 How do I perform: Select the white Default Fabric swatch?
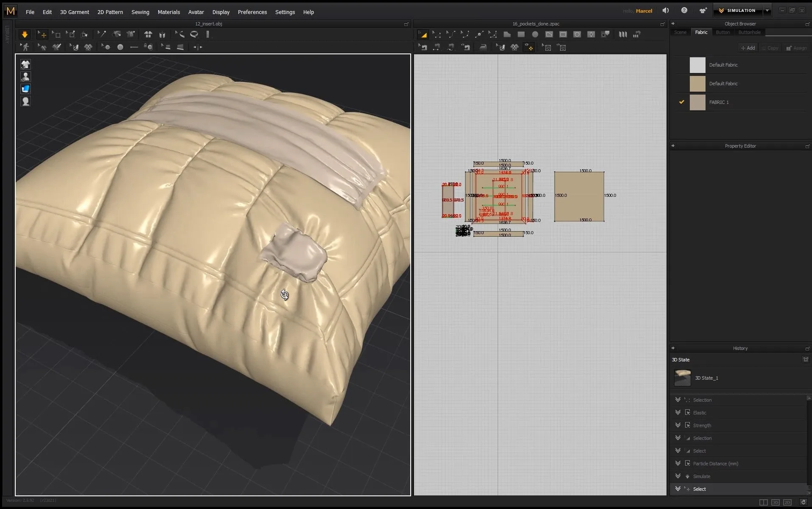[697, 65]
